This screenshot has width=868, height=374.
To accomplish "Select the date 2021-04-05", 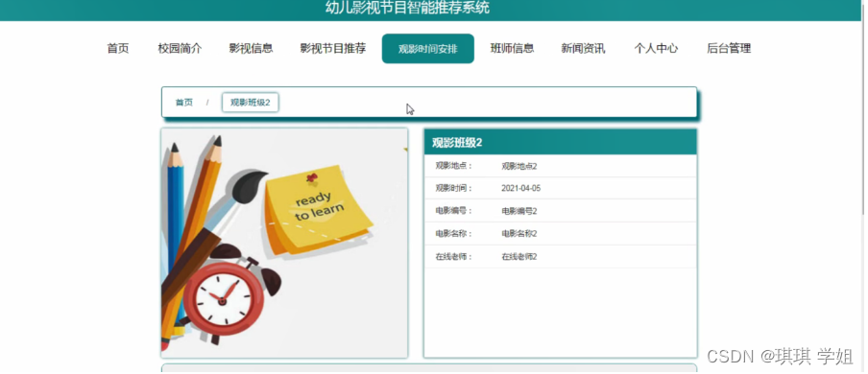I will [x=521, y=188].
